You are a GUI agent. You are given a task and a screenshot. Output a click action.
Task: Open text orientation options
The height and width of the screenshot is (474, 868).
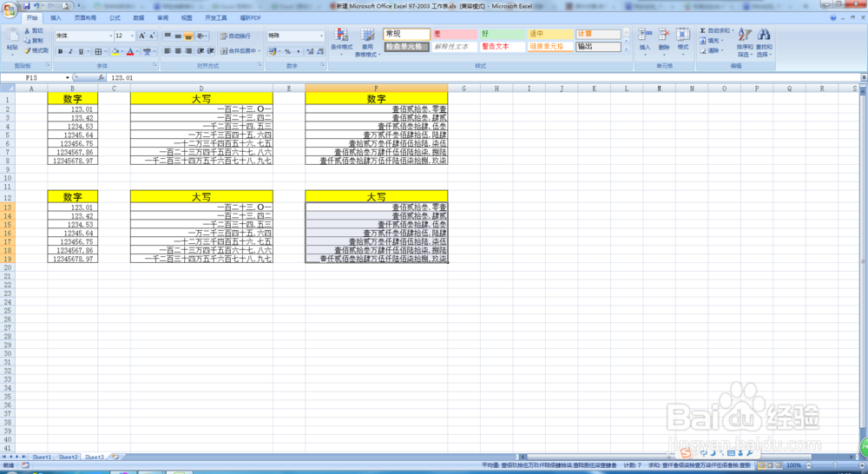click(x=201, y=36)
